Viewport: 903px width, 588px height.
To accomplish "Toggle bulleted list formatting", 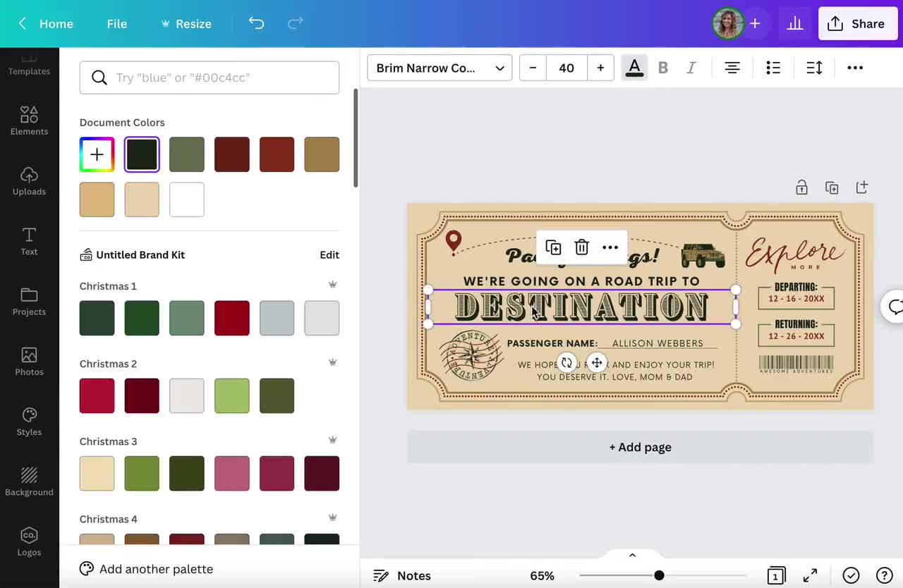I will [x=773, y=68].
